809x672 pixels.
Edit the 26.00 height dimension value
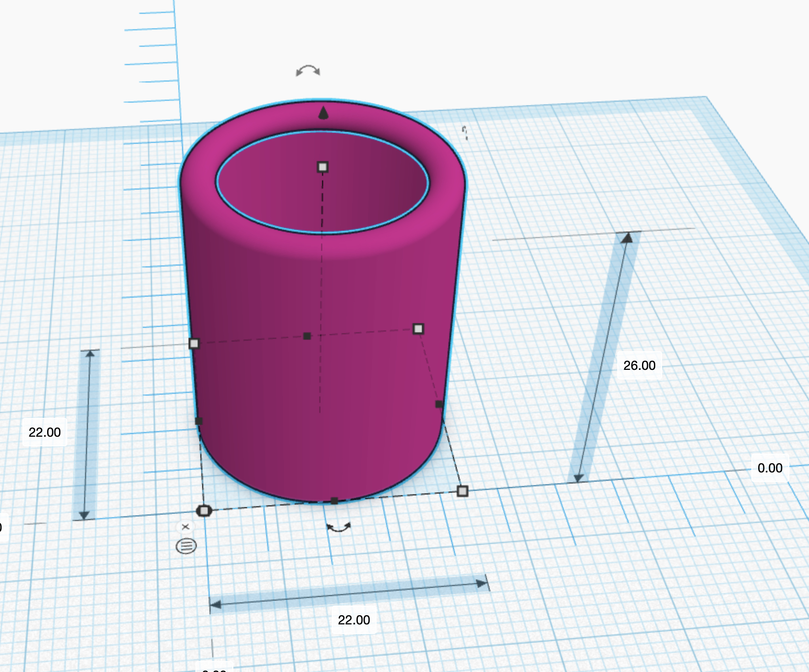[x=639, y=365]
